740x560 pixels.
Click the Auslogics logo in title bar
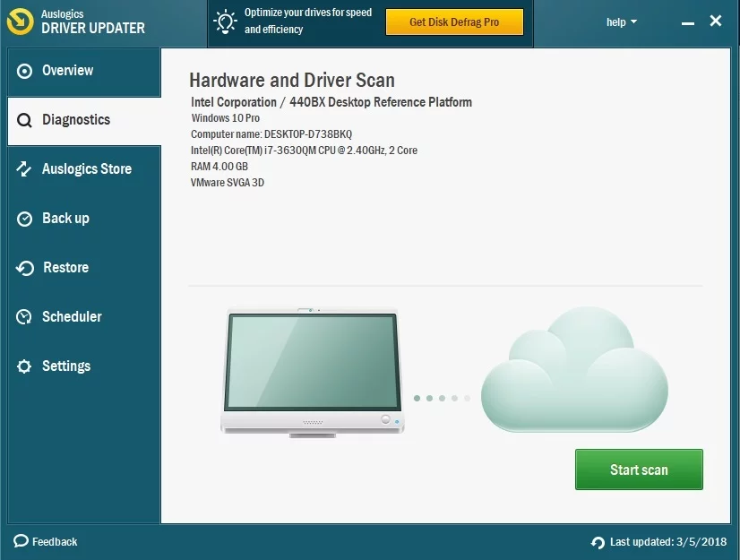[20, 22]
